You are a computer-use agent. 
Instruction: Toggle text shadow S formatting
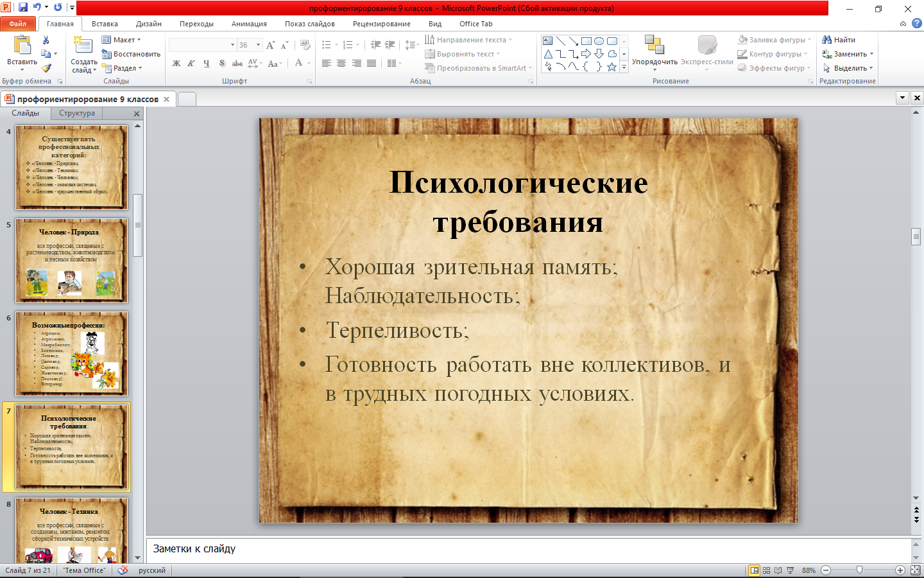(x=222, y=63)
